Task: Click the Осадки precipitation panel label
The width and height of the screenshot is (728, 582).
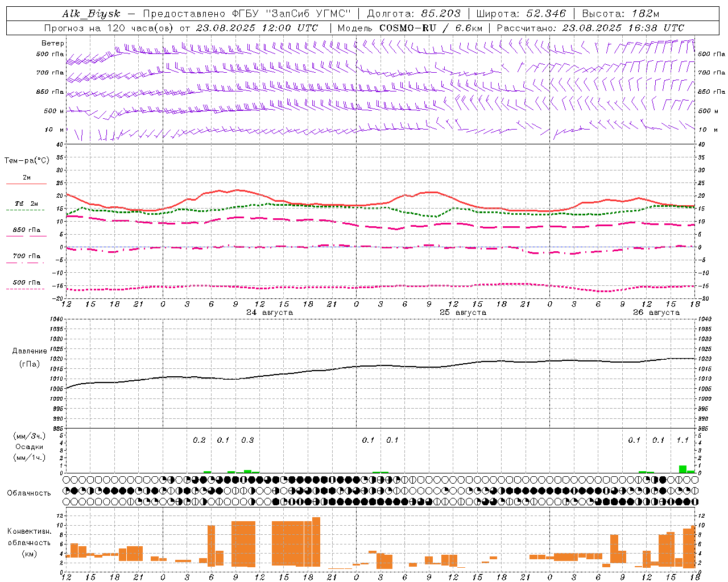Action: pos(30,447)
